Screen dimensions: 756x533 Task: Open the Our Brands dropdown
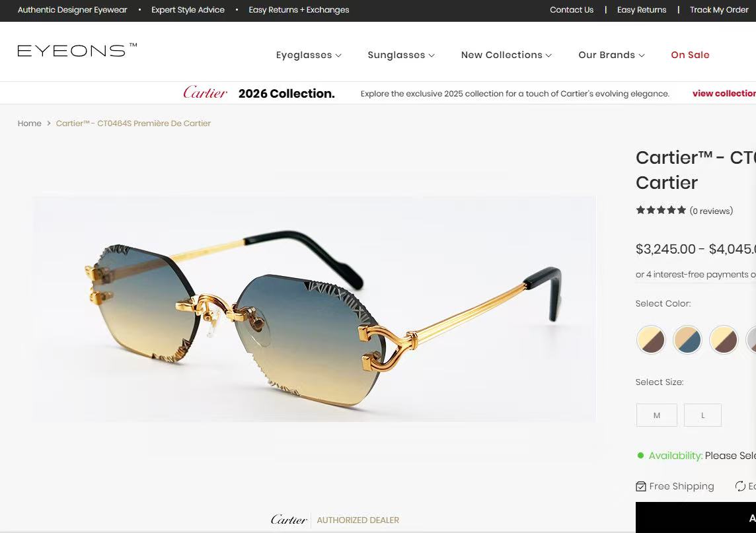click(x=611, y=55)
